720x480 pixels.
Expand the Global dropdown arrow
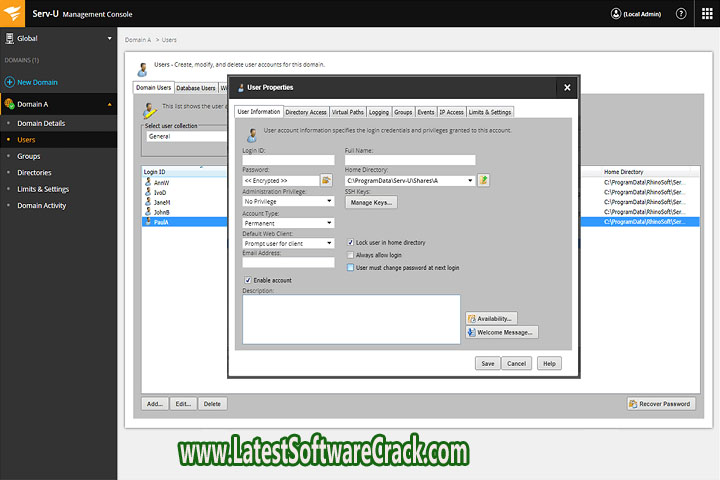point(109,39)
